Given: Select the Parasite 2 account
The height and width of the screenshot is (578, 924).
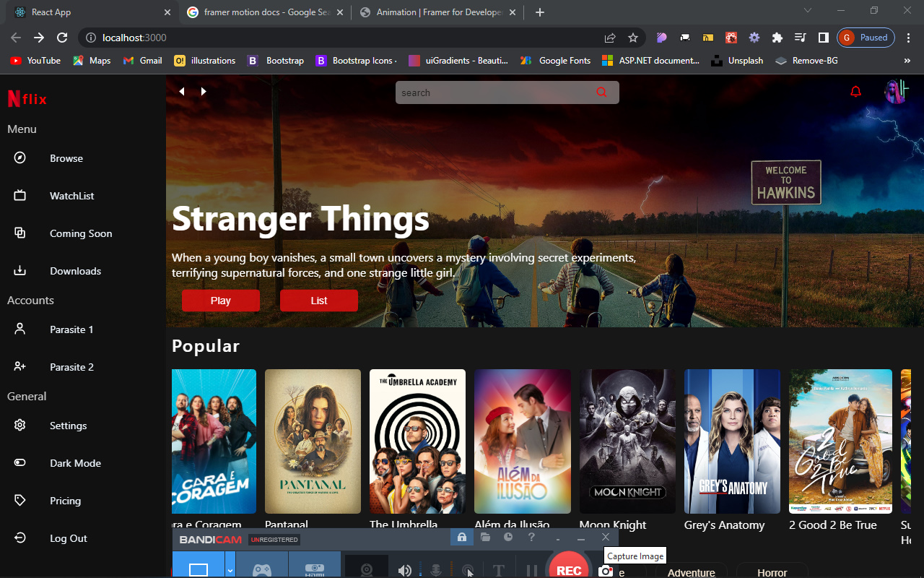Looking at the screenshot, I should coord(54,367).
